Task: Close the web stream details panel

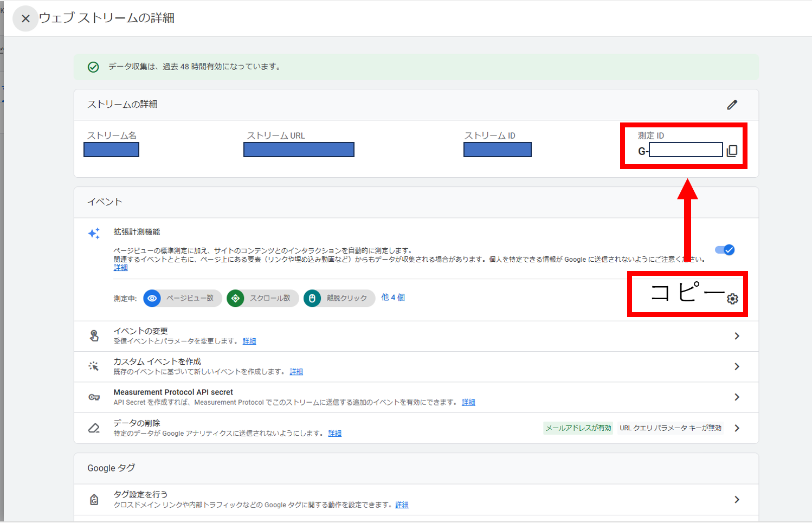Action: click(x=25, y=18)
